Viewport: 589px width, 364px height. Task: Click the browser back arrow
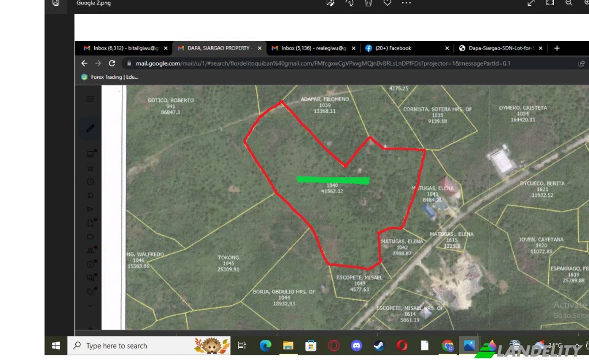84,63
